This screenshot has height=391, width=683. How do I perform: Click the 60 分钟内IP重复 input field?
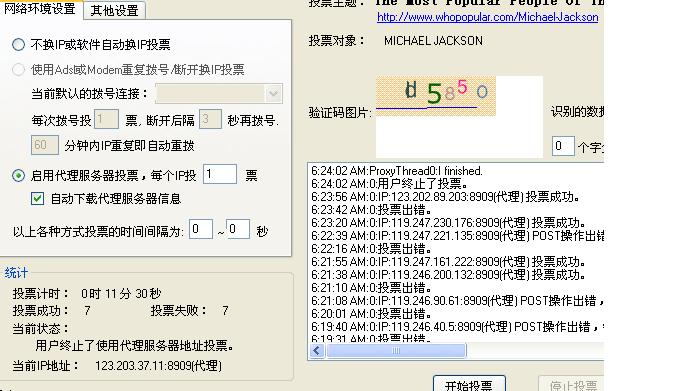click(45, 145)
